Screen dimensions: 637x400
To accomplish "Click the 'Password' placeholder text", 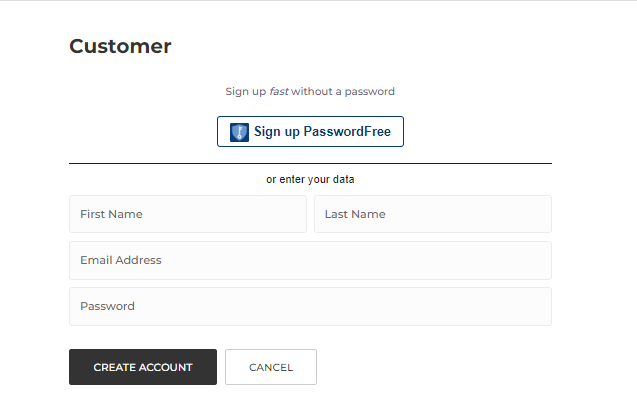I will coord(107,306).
